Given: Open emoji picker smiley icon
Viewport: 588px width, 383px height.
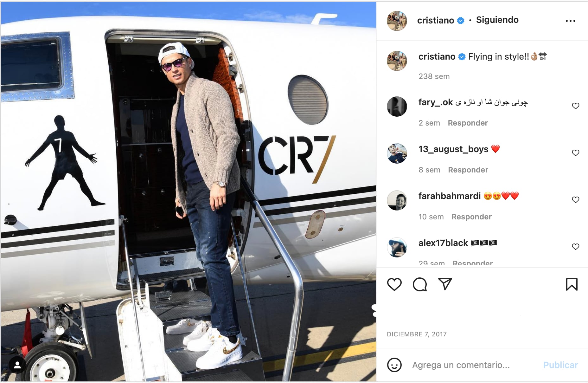Looking at the screenshot, I should point(394,365).
